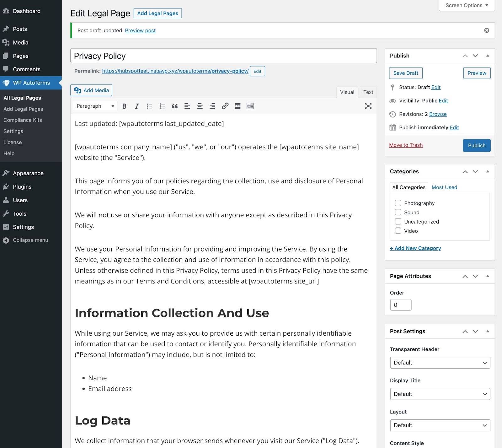Open the Transparent Header dropdown
Image resolution: width=502 pixels, height=448 pixels.
point(440,363)
